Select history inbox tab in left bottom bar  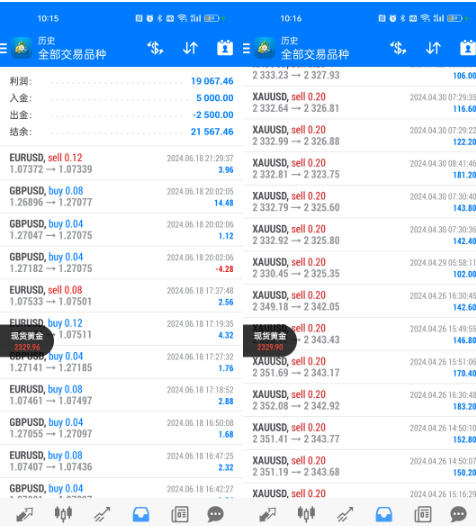click(x=141, y=514)
